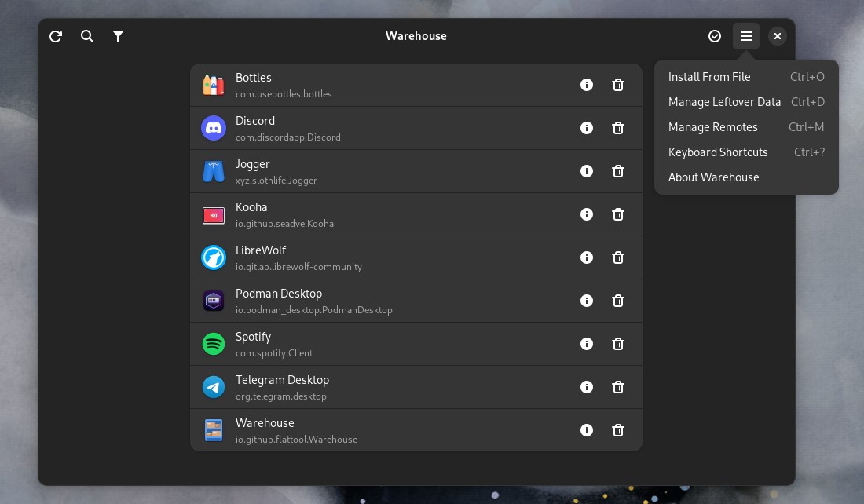
Task: Open the search tool in header bar
Action: pyautogui.click(x=87, y=36)
